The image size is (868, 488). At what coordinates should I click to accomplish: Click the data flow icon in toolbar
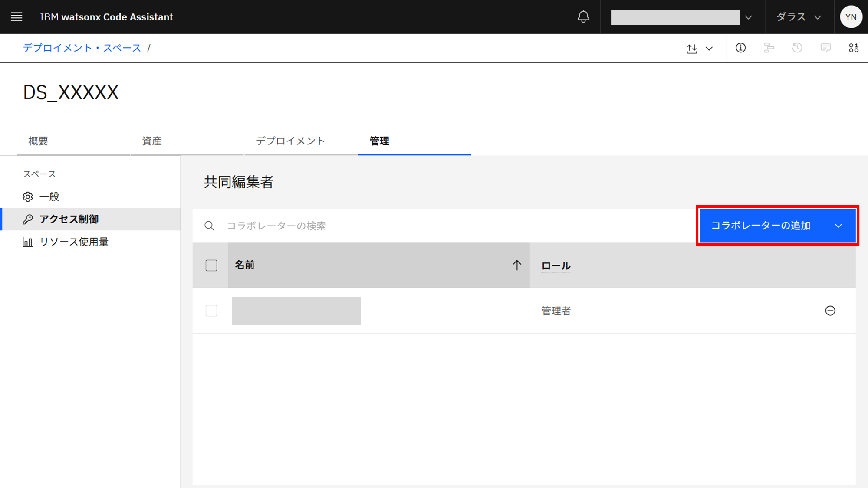769,48
